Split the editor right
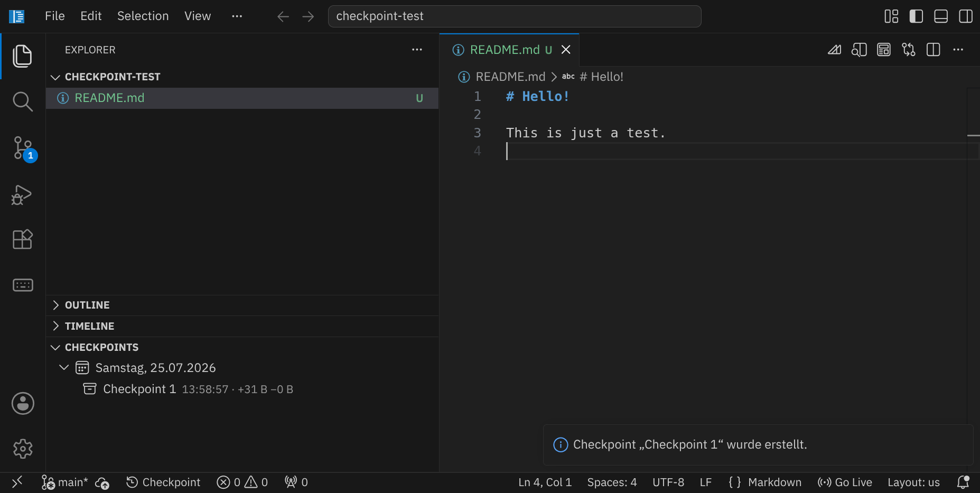Image resolution: width=980 pixels, height=493 pixels. (934, 50)
